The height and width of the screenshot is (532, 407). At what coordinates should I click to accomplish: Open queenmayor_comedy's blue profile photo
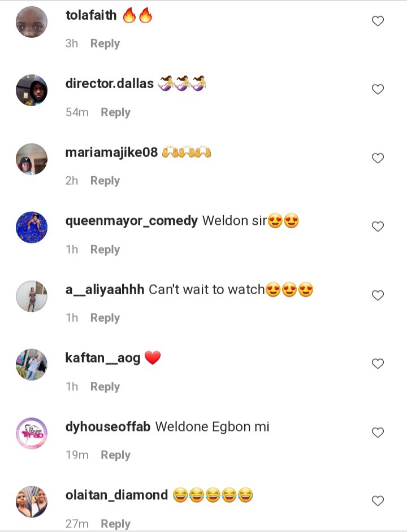32,228
